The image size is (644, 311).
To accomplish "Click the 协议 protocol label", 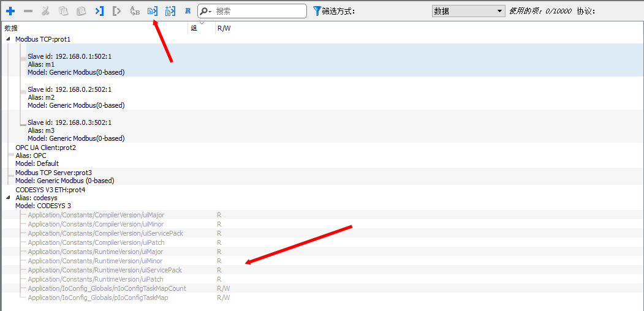I will [x=586, y=12].
